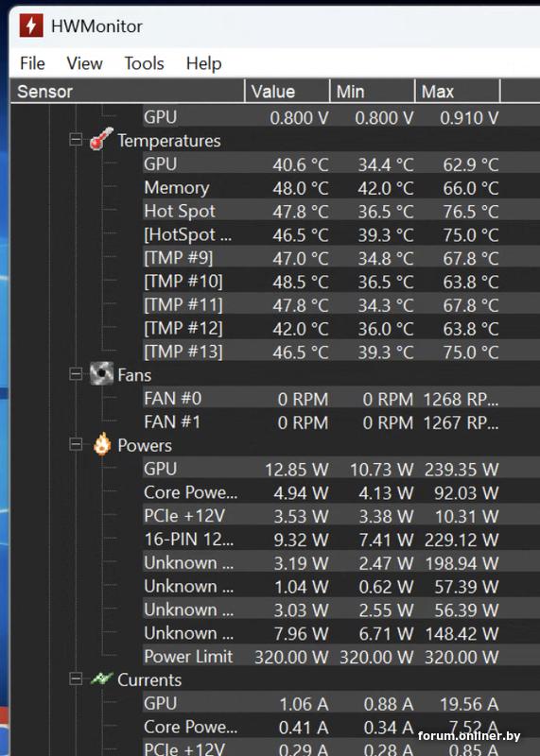This screenshot has width=540, height=756.
Task: Click the HWMonitor lightning bolt app icon
Action: (x=31, y=26)
